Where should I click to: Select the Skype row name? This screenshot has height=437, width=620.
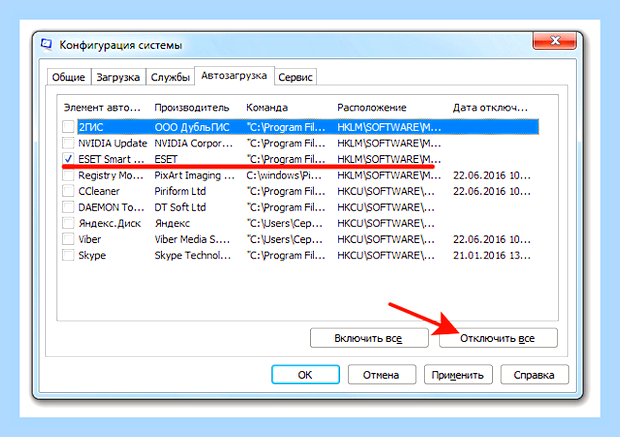92,255
